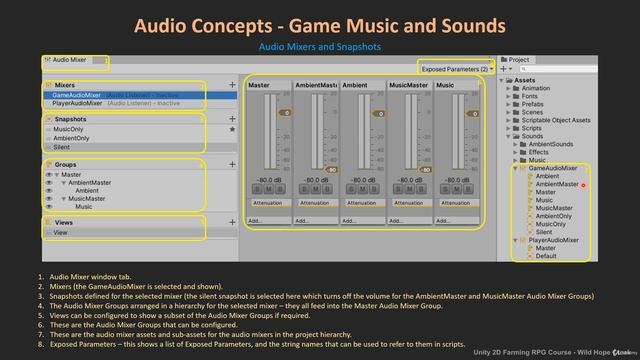Toggle visibility eye of MusicMaster group
Screen dimensions: 640x360
[49, 199]
